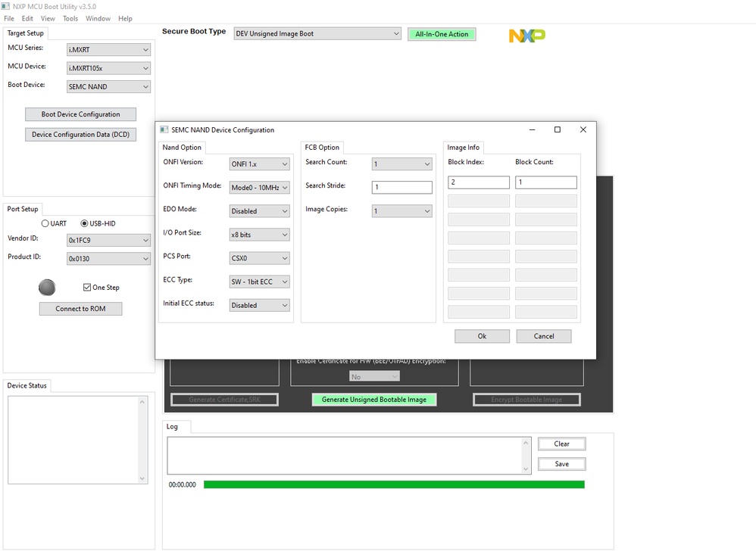Viewport: 756px width, 551px height.
Task: Click Cancel in the NAND configuration dialog
Action: point(544,336)
